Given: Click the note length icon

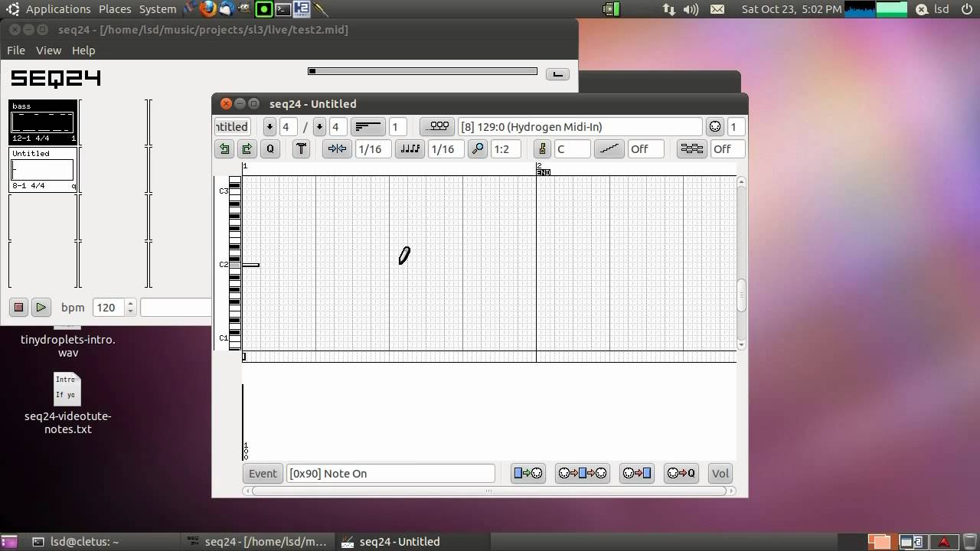Looking at the screenshot, I should (x=410, y=149).
